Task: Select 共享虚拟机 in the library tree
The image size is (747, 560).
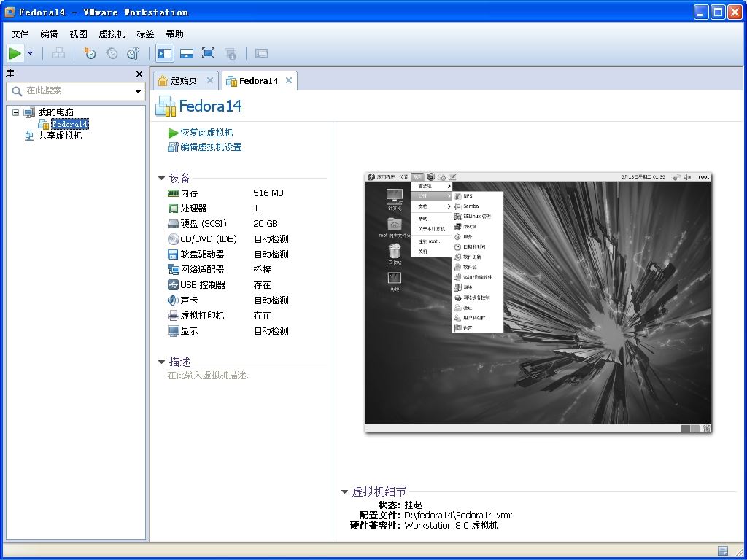Action: point(60,136)
